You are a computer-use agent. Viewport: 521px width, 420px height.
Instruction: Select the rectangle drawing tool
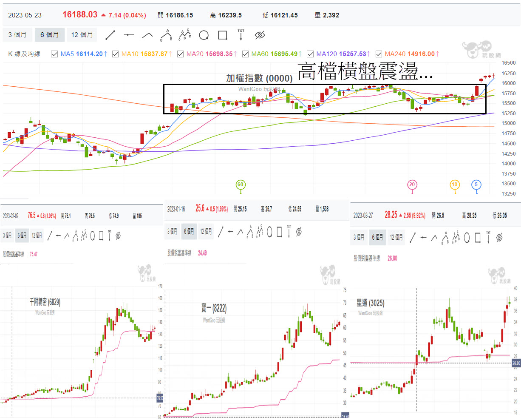coord(222,35)
